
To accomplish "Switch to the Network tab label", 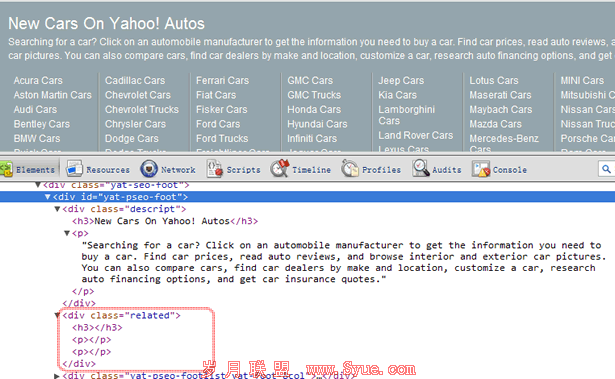I will coord(178,170).
